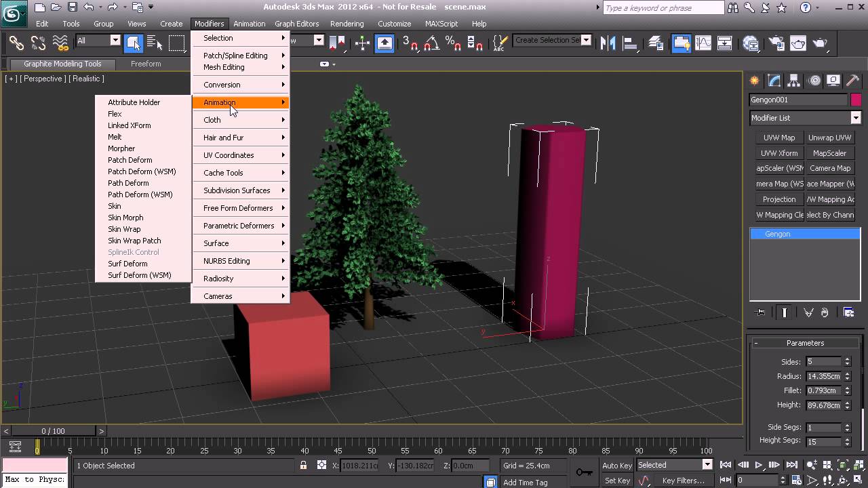This screenshot has width=868, height=488.
Task: Choose the Rectangular Selection Region tool
Action: coord(177,43)
